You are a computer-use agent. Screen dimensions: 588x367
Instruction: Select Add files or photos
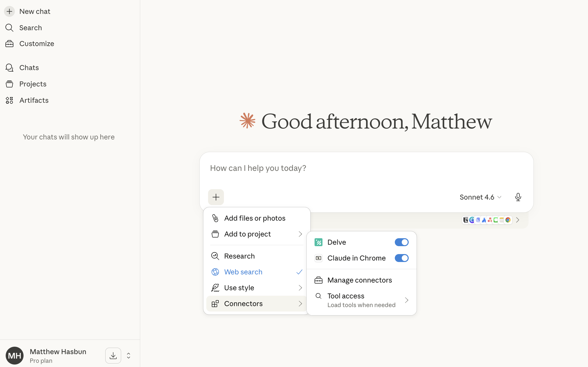[x=255, y=218]
